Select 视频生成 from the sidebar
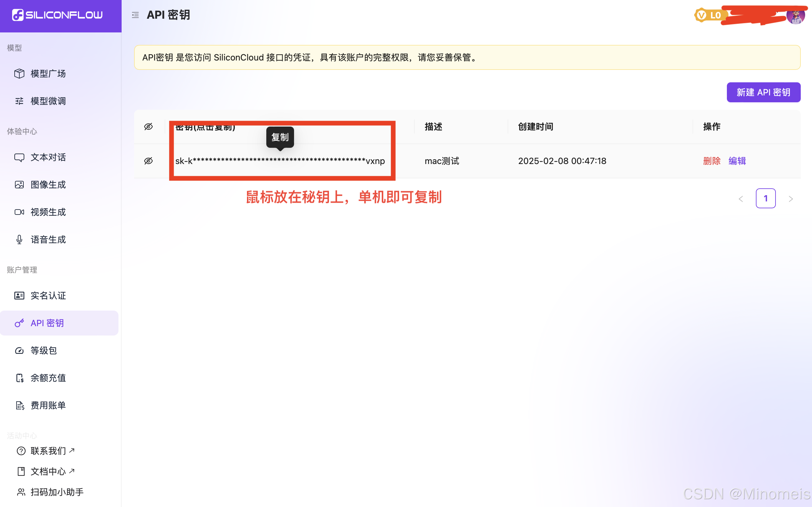812x507 pixels. (x=48, y=212)
